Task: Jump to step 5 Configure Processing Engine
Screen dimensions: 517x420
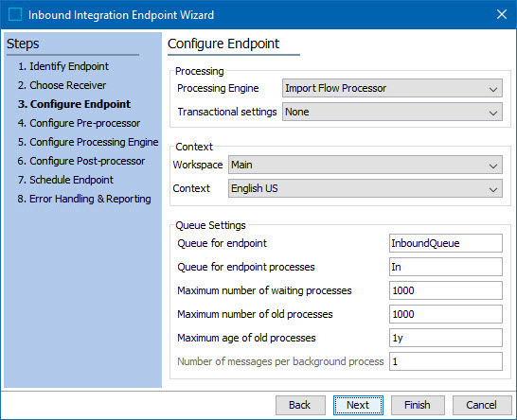Action: (88, 142)
